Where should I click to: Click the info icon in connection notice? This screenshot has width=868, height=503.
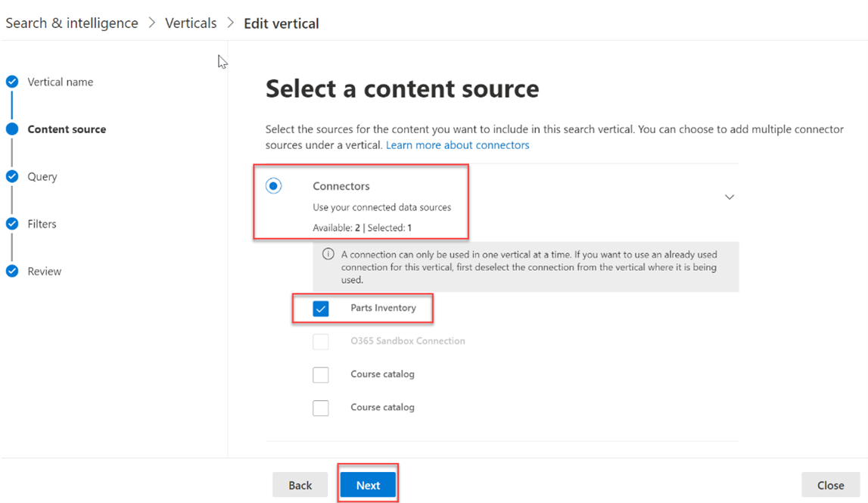tap(328, 255)
